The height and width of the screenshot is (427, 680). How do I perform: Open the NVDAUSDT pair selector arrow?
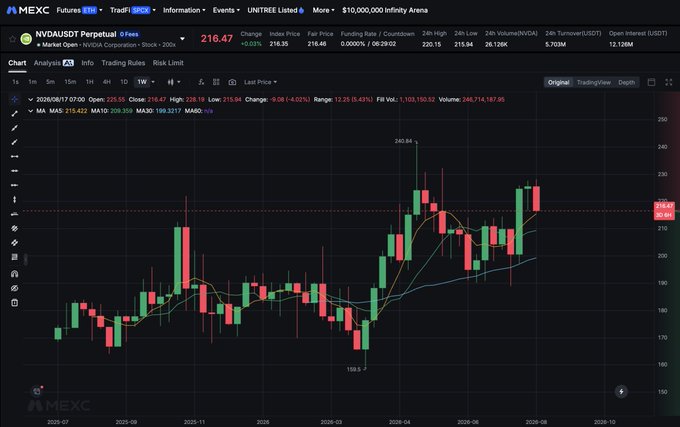[x=182, y=39]
